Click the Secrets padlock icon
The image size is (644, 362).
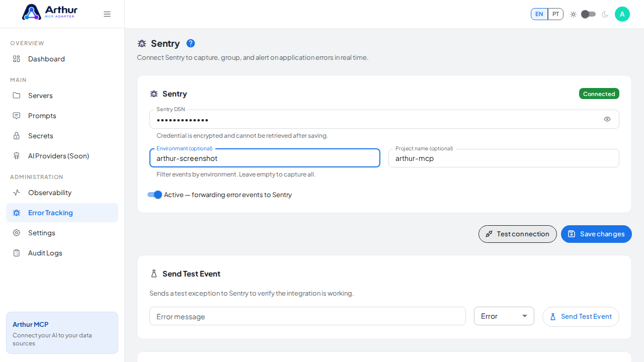point(17,136)
